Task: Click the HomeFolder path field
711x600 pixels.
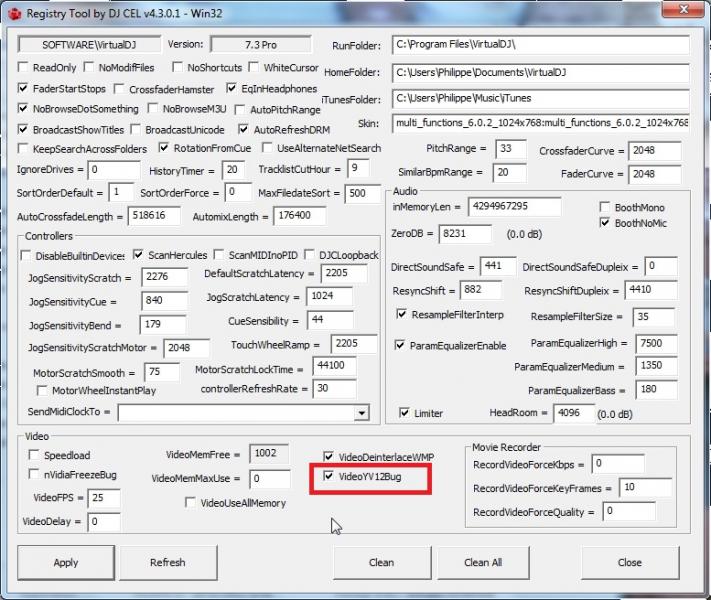Action: tap(541, 73)
